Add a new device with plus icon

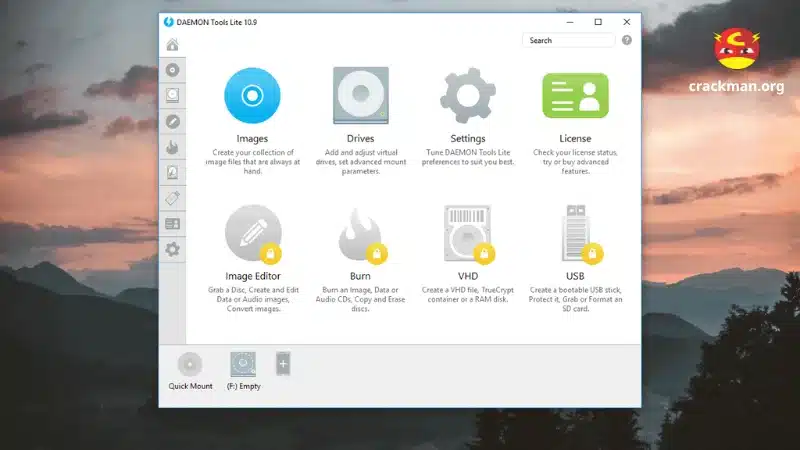(x=283, y=364)
